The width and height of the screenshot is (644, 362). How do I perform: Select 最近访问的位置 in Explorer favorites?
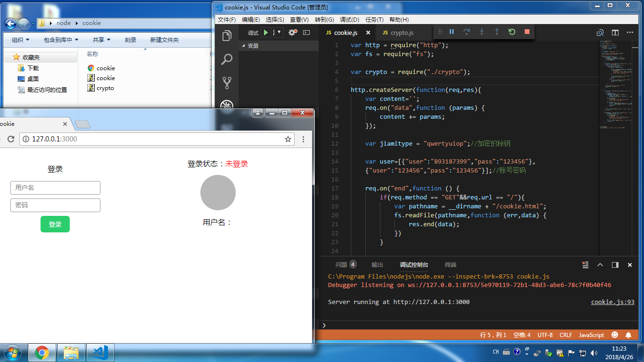pos(47,90)
